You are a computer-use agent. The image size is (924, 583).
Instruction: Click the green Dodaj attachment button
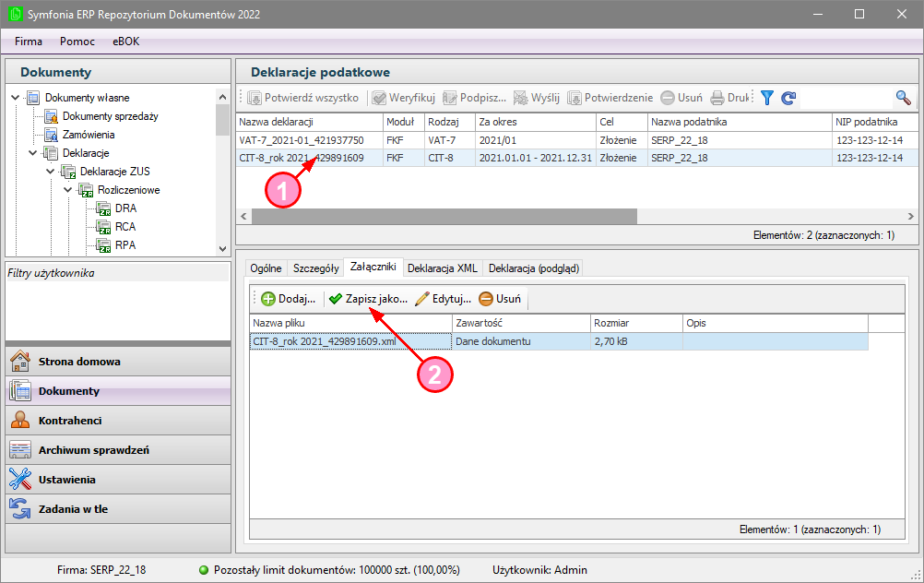click(289, 299)
